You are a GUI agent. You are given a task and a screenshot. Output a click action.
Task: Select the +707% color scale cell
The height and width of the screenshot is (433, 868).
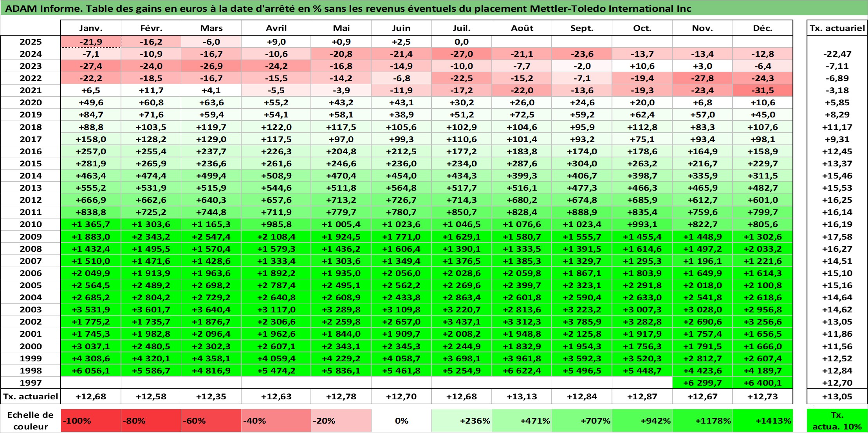pos(582,421)
